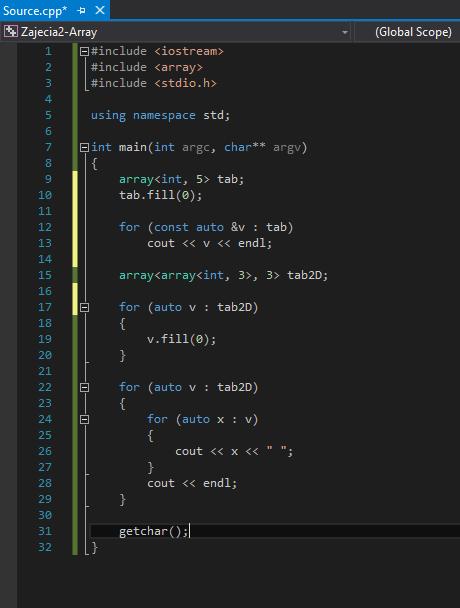
Task: Open the Zajecia2-Array project dropdown
Action: pos(344,32)
